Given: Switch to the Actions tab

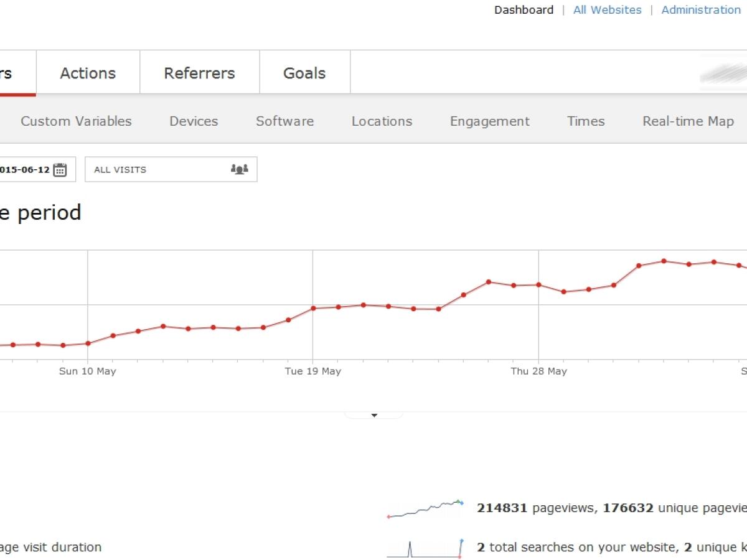Looking at the screenshot, I should pyautogui.click(x=88, y=73).
